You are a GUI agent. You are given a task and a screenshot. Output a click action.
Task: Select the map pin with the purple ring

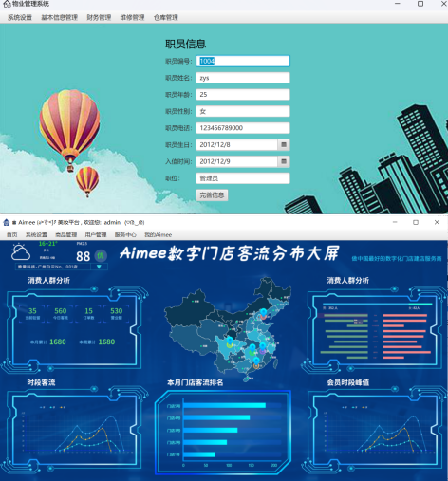(x=263, y=347)
